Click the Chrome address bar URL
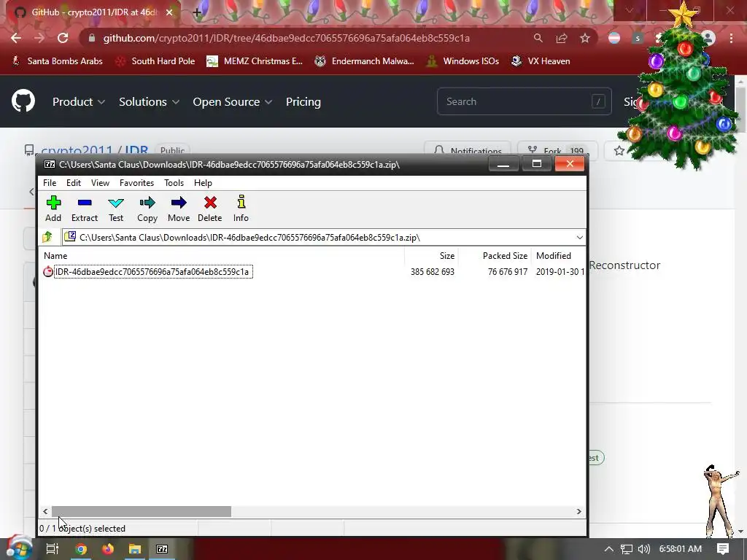 click(x=286, y=38)
